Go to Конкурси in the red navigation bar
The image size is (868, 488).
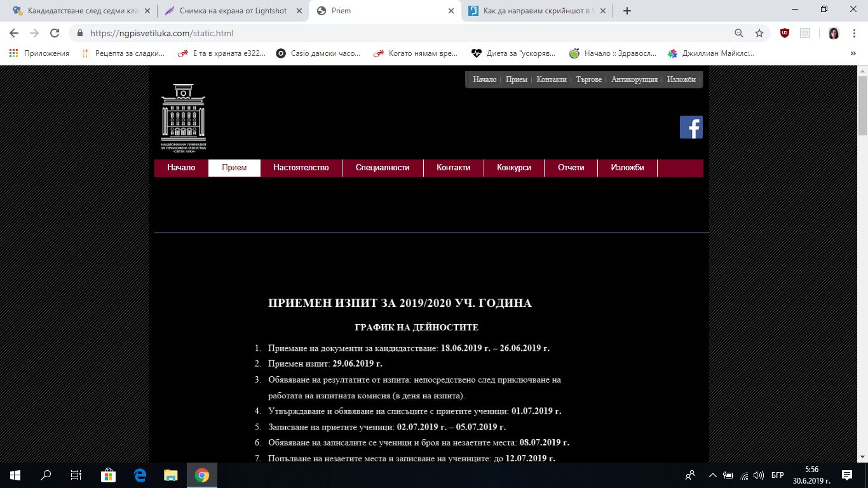click(x=514, y=168)
